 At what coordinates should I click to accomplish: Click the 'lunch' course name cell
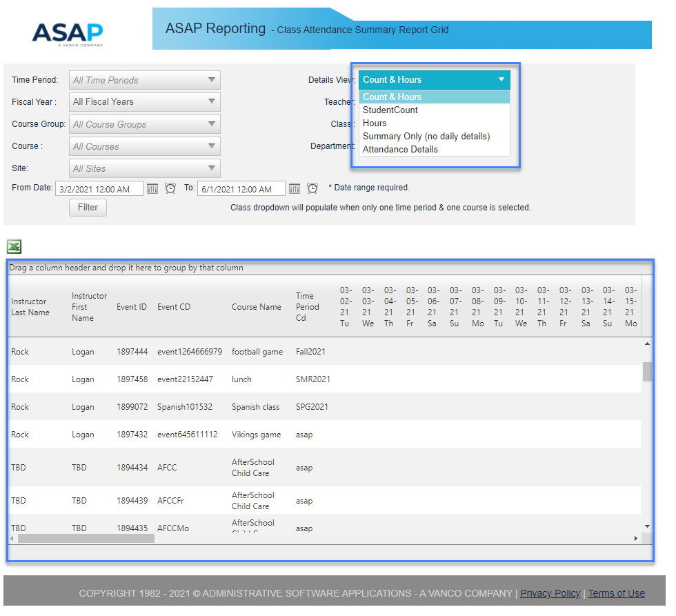click(241, 379)
